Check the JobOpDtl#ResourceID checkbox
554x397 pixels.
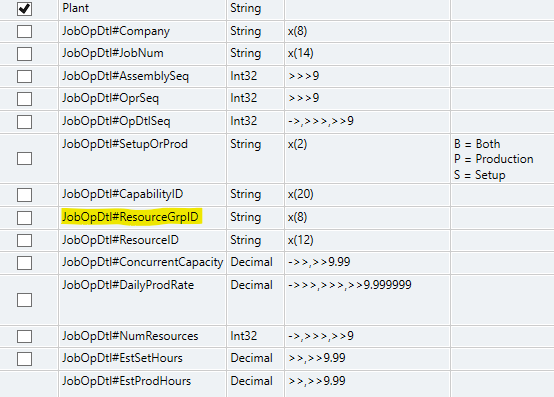pos(24,241)
